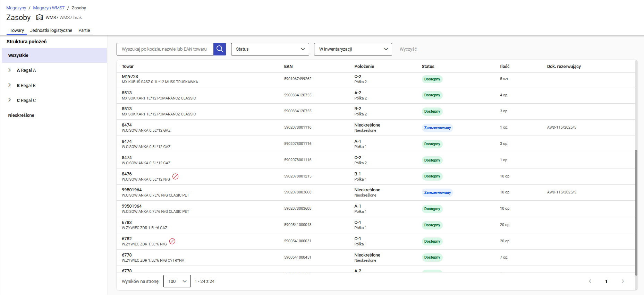The height and width of the screenshot is (295, 644).
Task: Open the W inwentaryzacji dropdown
Action: click(x=353, y=49)
